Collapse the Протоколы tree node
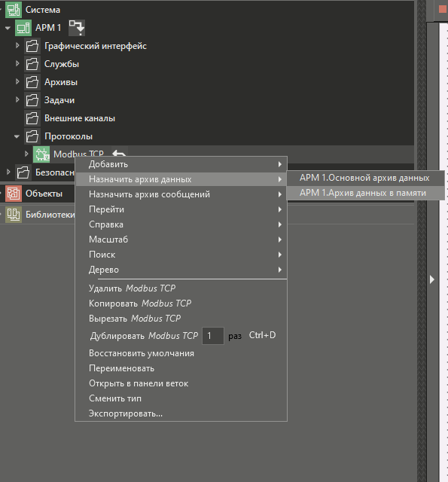The image size is (448, 482). point(17,136)
